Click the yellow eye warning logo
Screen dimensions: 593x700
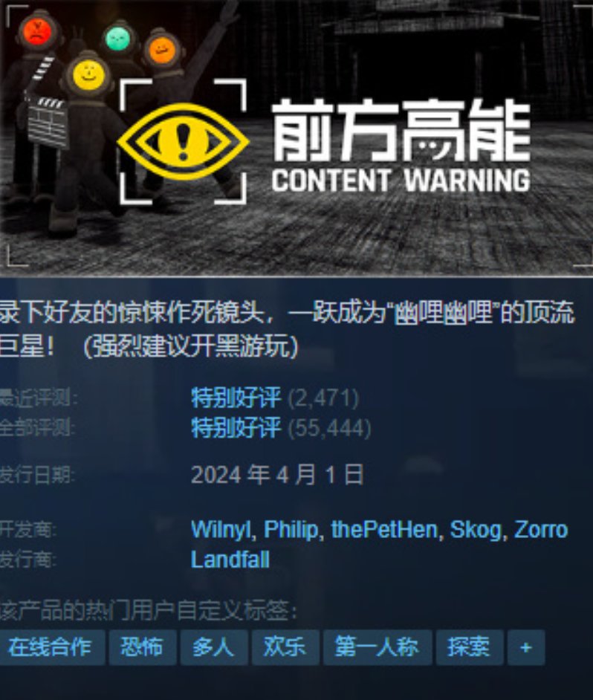(x=183, y=141)
